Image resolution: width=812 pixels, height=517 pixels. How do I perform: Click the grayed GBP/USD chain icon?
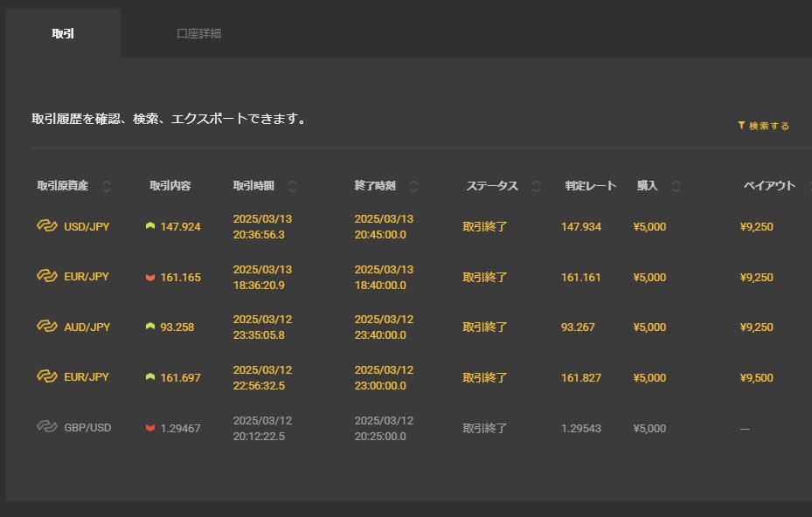47,426
